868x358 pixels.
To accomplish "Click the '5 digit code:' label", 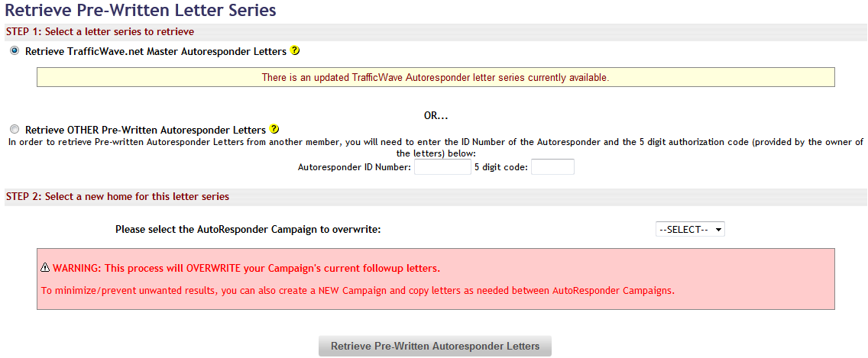I will [x=501, y=167].
